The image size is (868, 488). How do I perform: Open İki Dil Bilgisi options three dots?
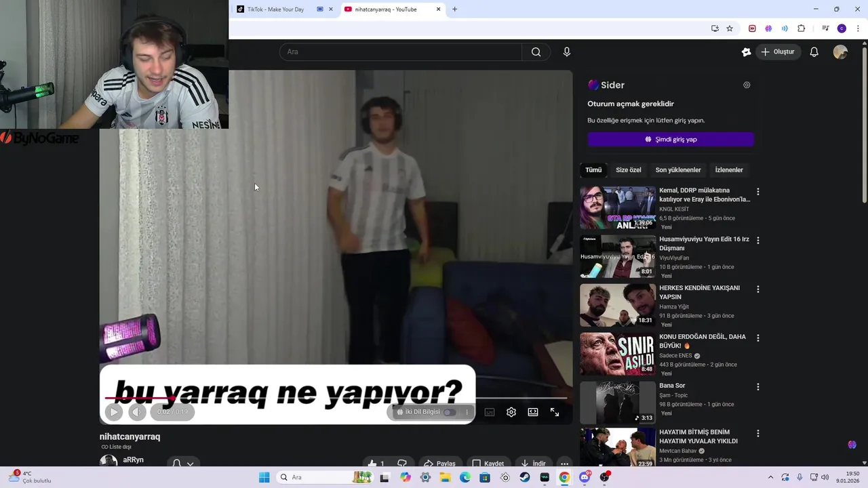click(x=467, y=412)
